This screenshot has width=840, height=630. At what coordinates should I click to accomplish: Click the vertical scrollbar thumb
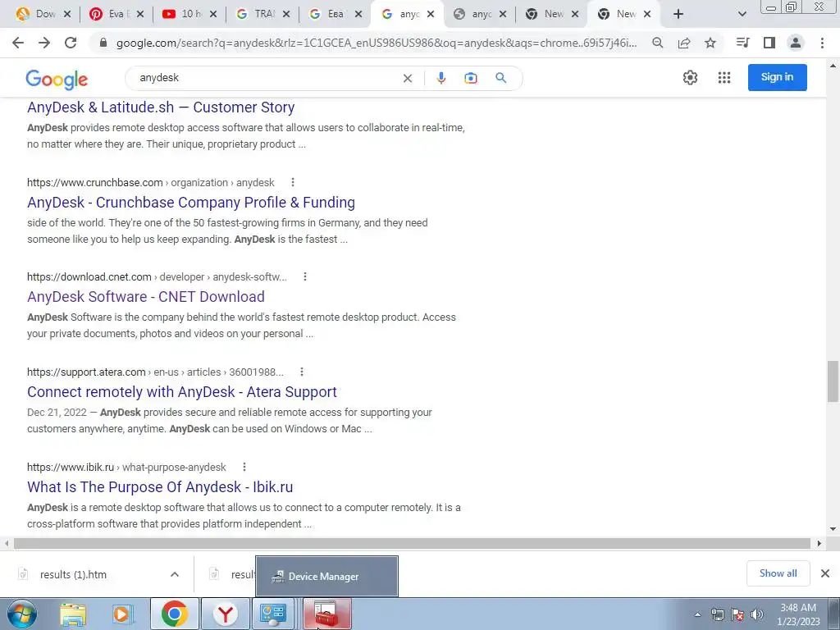pos(833,381)
